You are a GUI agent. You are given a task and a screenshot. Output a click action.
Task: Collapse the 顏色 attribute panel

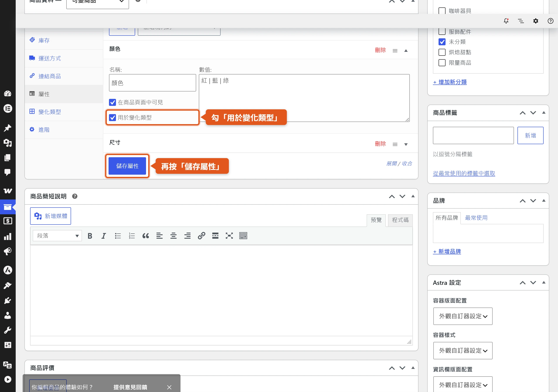click(x=406, y=51)
